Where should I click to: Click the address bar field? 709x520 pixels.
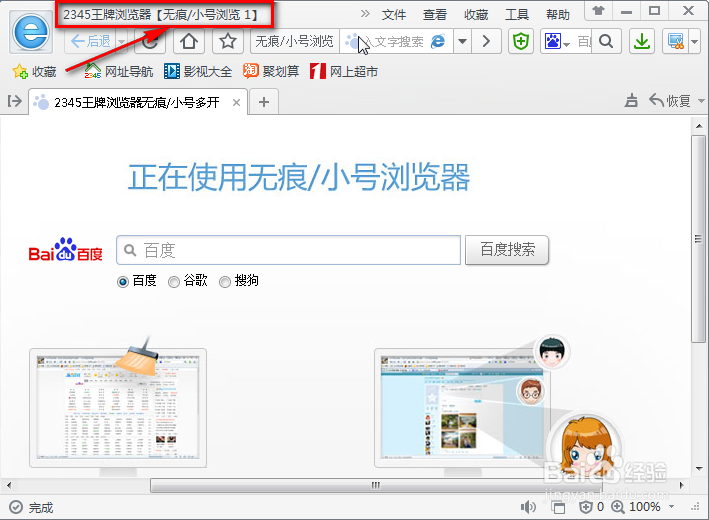click(x=351, y=42)
